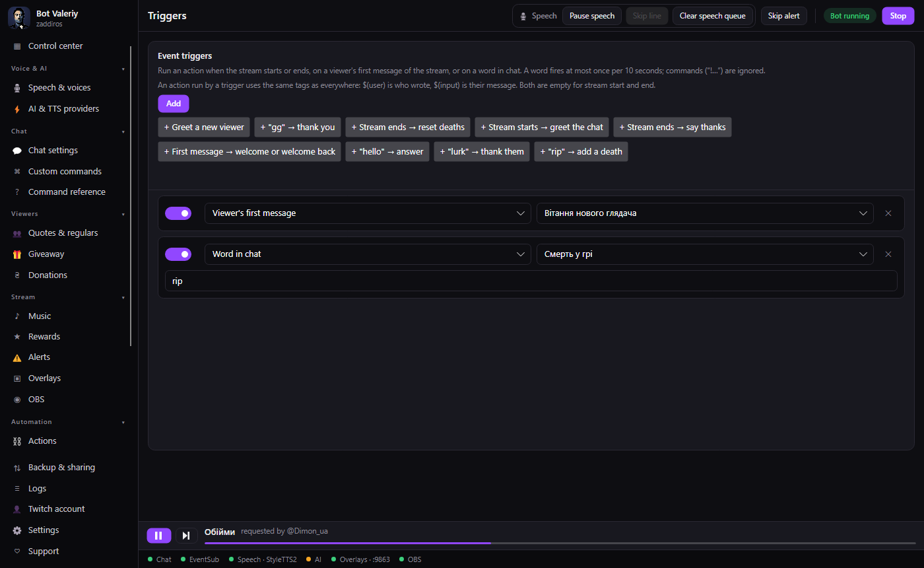
Task: Click the Overlays square icon
Action: point(17,378)
